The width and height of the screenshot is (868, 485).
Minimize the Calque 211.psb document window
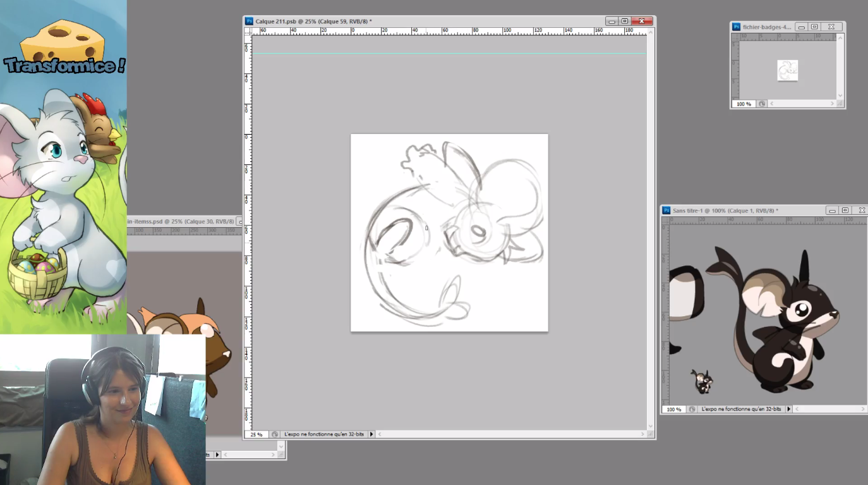click(610, 21)
